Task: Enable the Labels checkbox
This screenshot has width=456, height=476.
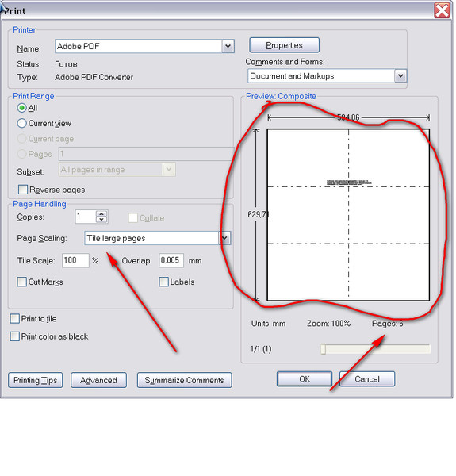Action: [x=164, y=282]
